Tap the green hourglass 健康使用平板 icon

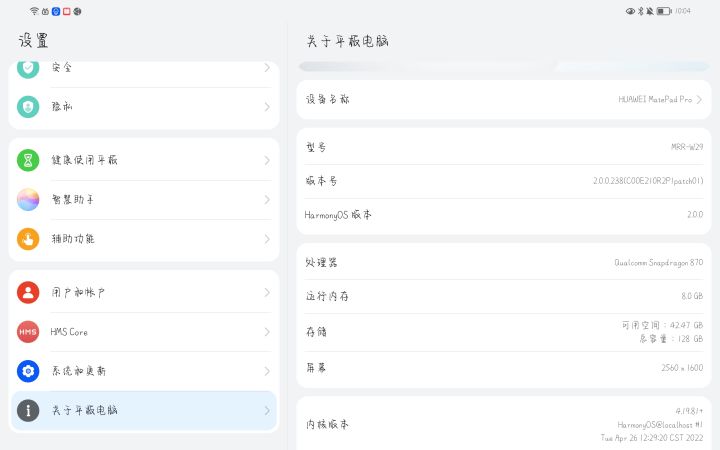pyautogui.click(x=28, y=160)
